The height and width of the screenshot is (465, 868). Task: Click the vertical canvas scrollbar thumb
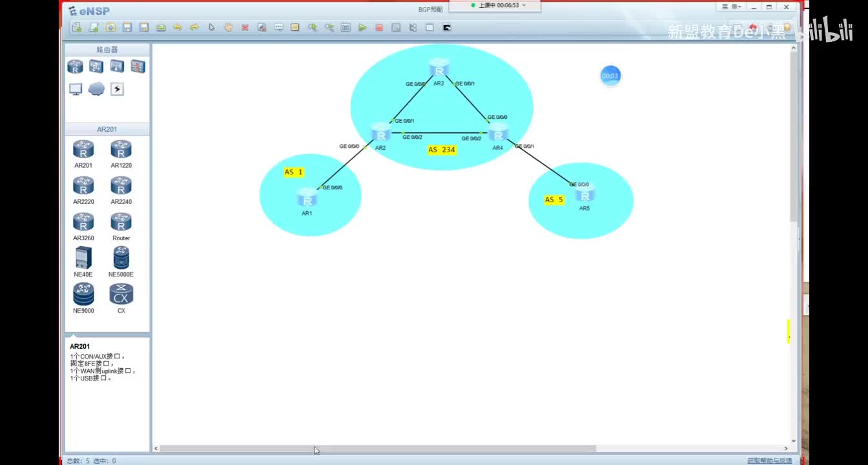click(794, 138)
